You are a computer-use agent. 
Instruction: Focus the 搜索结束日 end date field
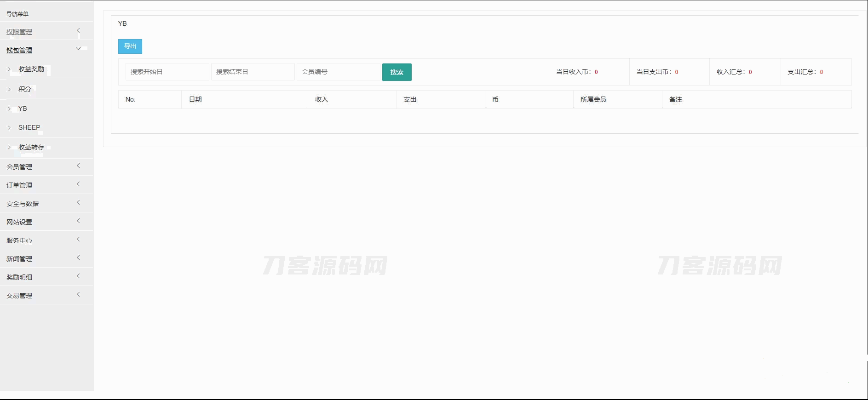[253, 72]
